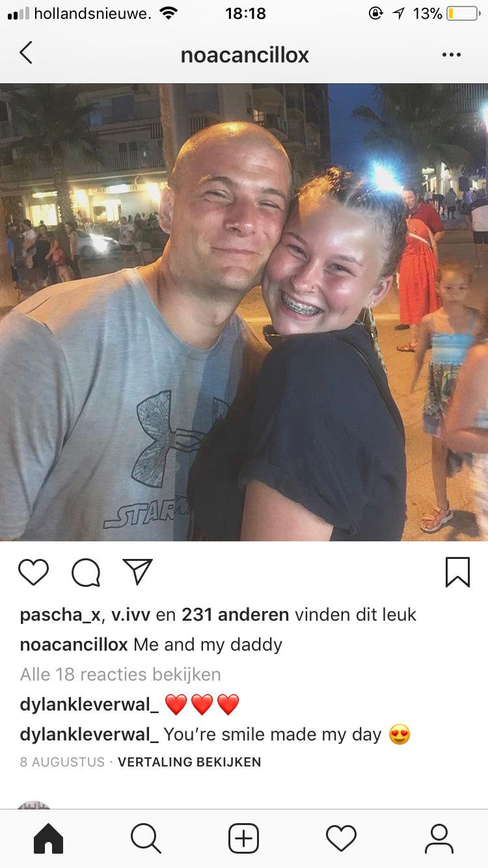
Task: Open noacancillox username in caption
Action: (74, 645)
